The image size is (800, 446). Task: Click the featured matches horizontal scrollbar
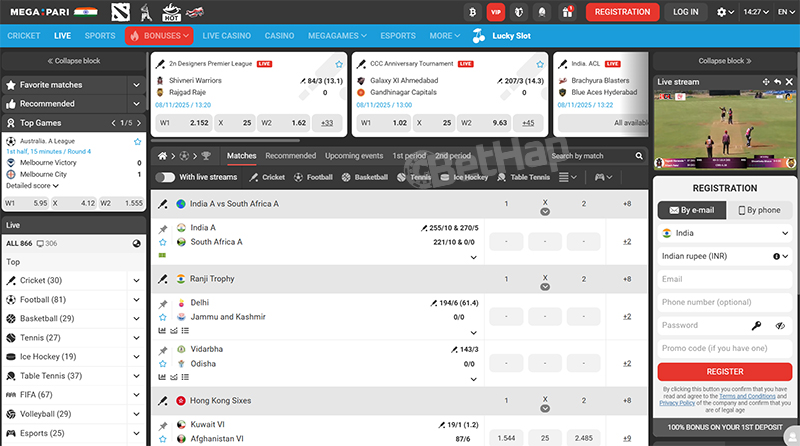click(x=225, y=140)
